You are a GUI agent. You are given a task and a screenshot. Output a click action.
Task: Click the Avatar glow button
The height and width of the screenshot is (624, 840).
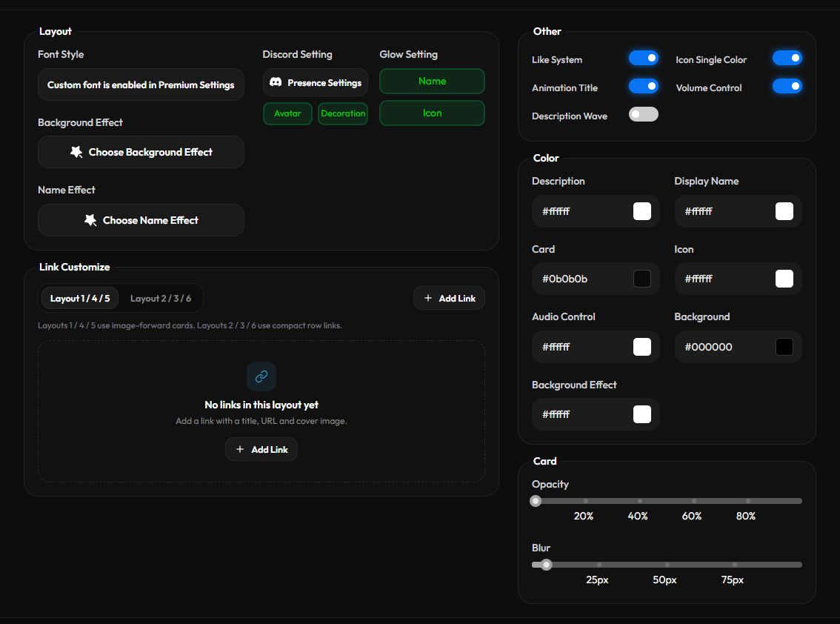pos(287,113)
